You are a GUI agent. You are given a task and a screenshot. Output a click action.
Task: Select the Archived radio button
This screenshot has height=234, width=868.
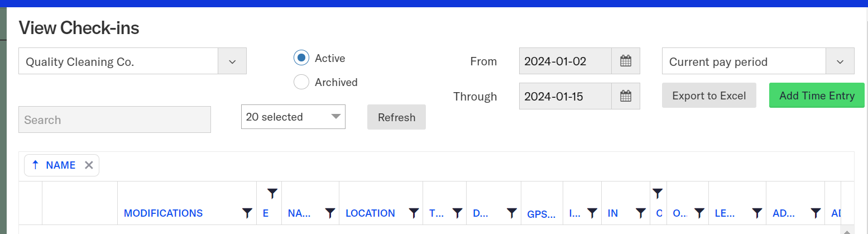(301, 82)
